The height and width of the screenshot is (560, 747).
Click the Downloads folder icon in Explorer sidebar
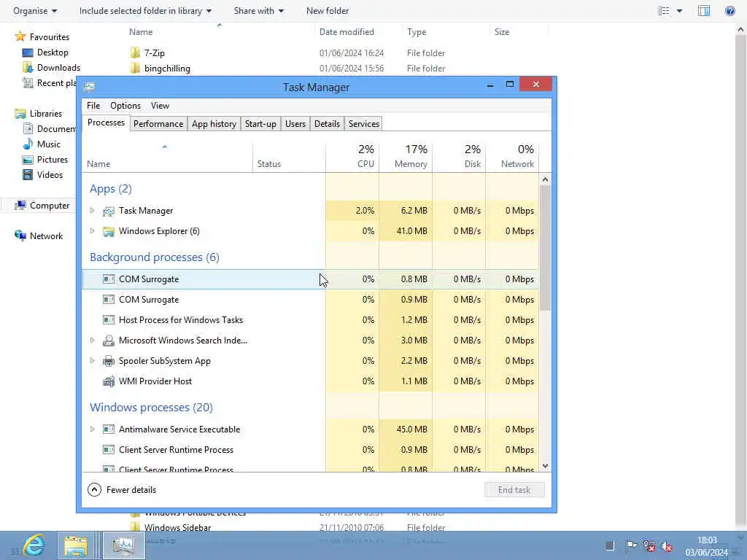point(28,67)
